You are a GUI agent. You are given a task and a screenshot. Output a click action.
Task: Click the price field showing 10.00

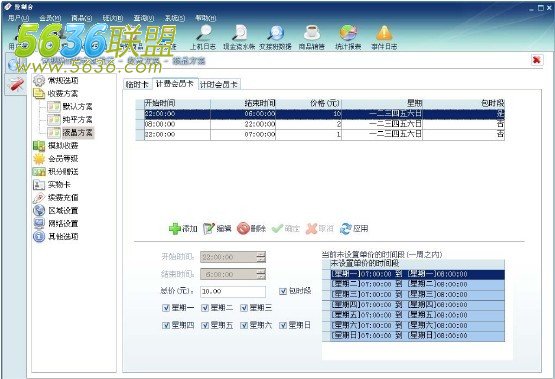[233, 291]
